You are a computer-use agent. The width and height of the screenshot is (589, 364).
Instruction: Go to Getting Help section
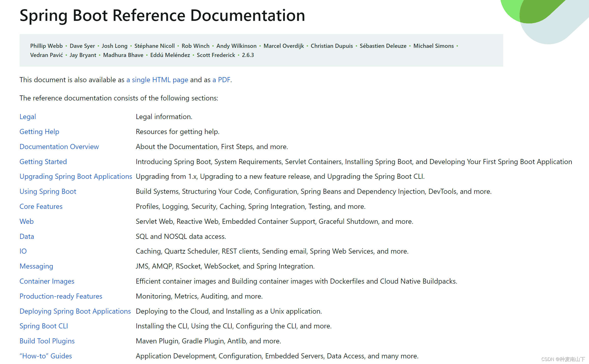click(39, 132)
